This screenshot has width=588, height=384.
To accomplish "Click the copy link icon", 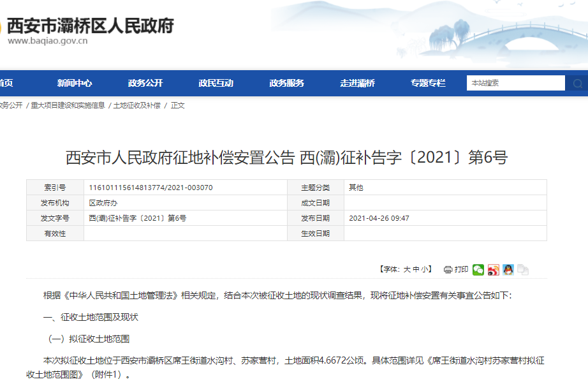I will (522, 270).
